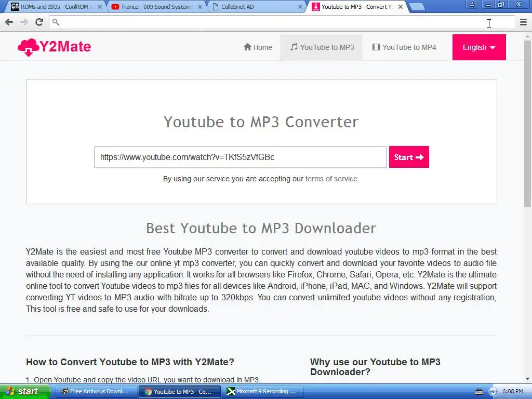Viewport: 532px width, 399px height.
Task: Click the browser forward arrow
Action: [x=24, y=22]
